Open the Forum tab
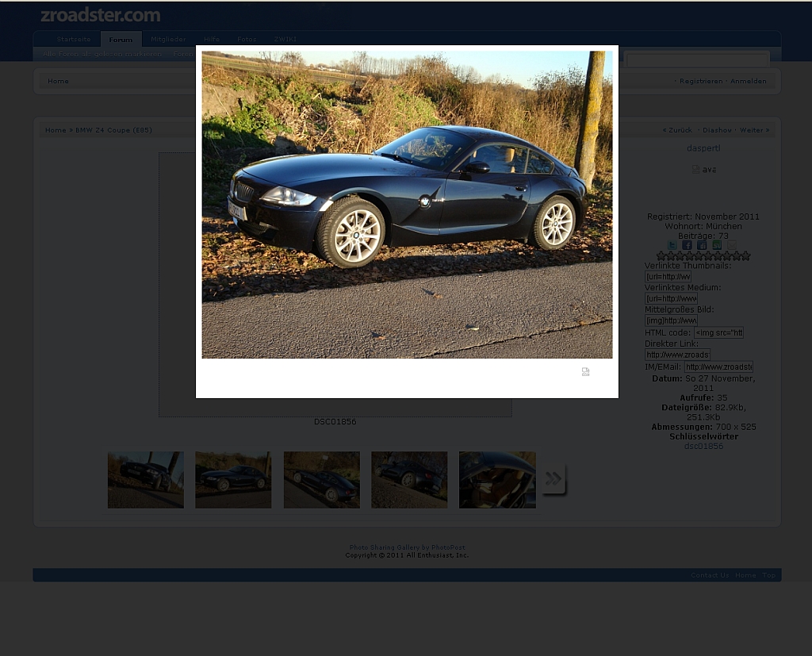812x656 pixels. coord(121,39)
